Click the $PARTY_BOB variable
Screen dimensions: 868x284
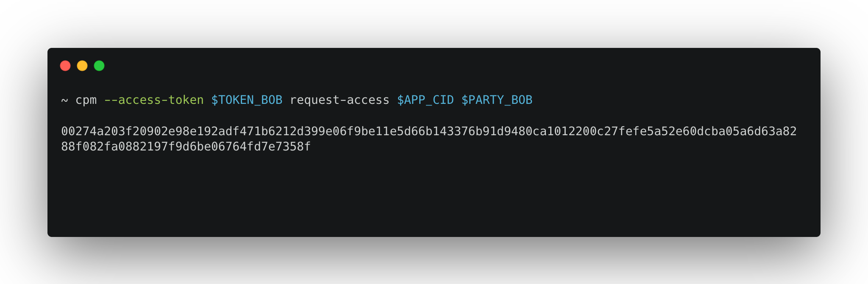tap(497, 100)
